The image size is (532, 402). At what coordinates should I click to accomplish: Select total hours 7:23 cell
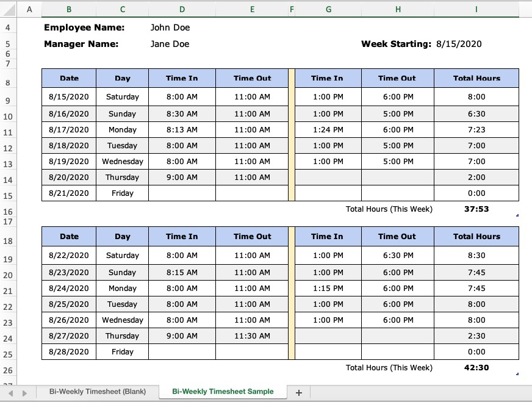(x=476, y=129)
